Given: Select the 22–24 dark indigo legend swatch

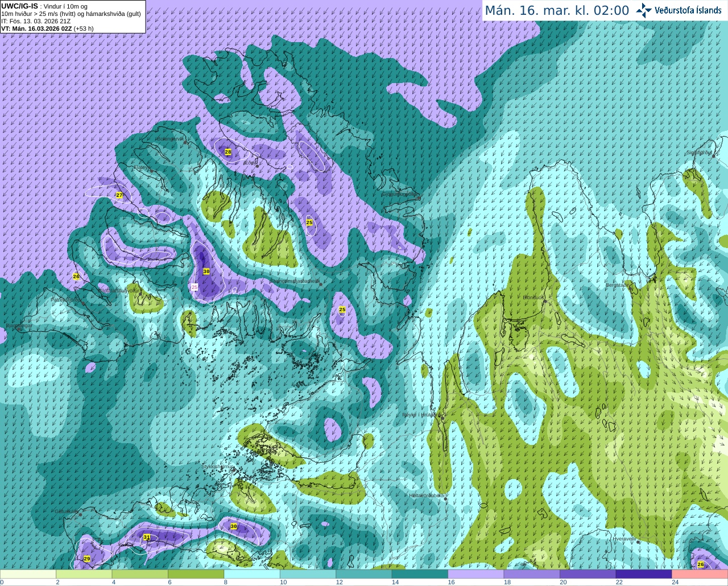Looking at the screenshot, I should click(644, 574).
